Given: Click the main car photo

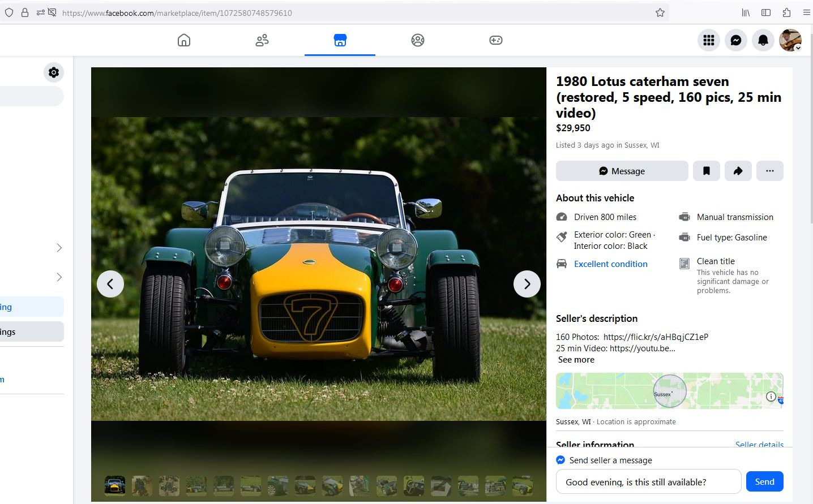Looking at the screenshot, I should pyautogui.click(x=319, y=269).
